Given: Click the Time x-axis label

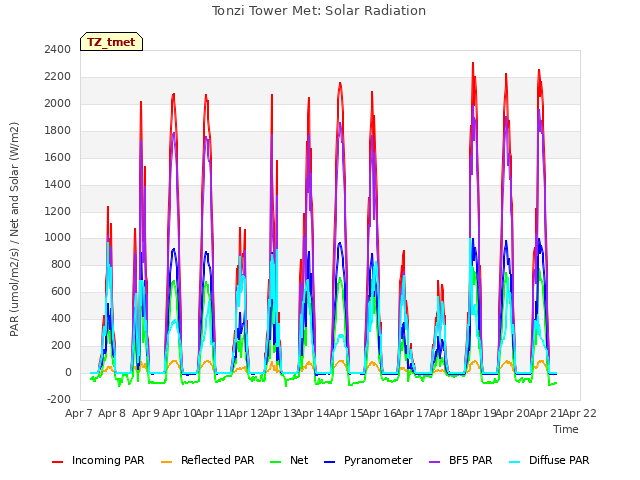Looking at the screenshot, I should [566, 429].
